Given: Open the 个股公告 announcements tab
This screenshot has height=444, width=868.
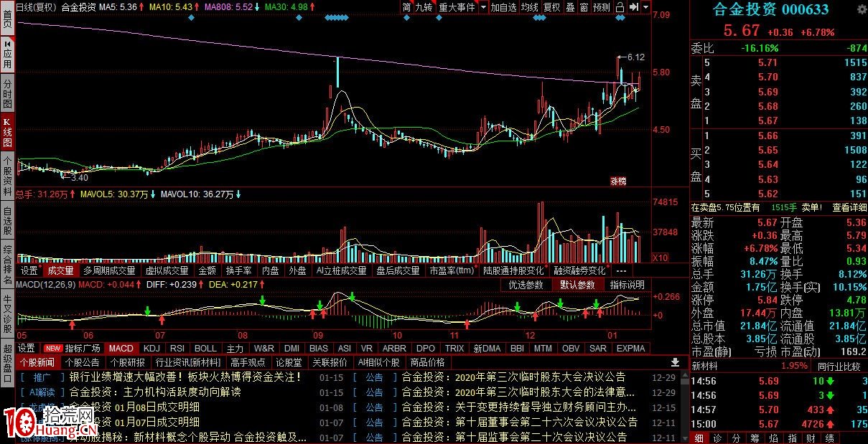Looking at the screenshot, I should [x=83, y=362].
